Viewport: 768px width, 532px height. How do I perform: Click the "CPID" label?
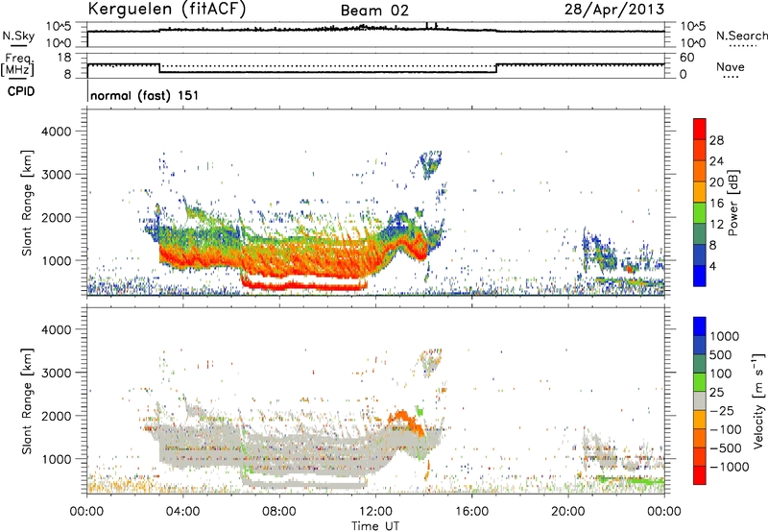coord(21,91)
